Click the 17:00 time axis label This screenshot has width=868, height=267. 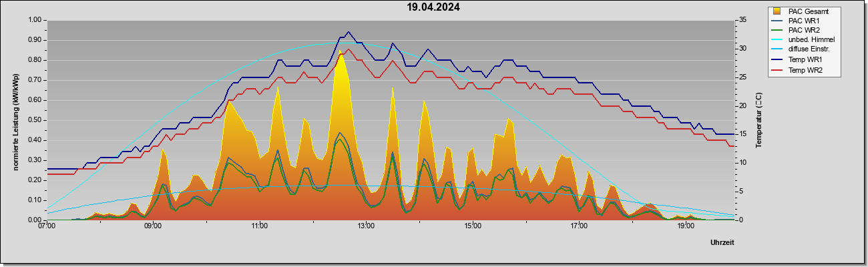(579, 226)
